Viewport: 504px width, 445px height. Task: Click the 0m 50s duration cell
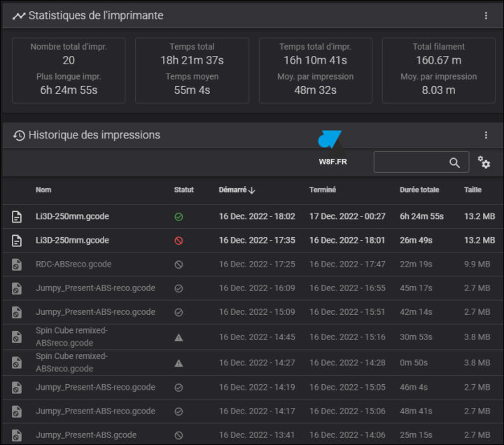point(414,362)
